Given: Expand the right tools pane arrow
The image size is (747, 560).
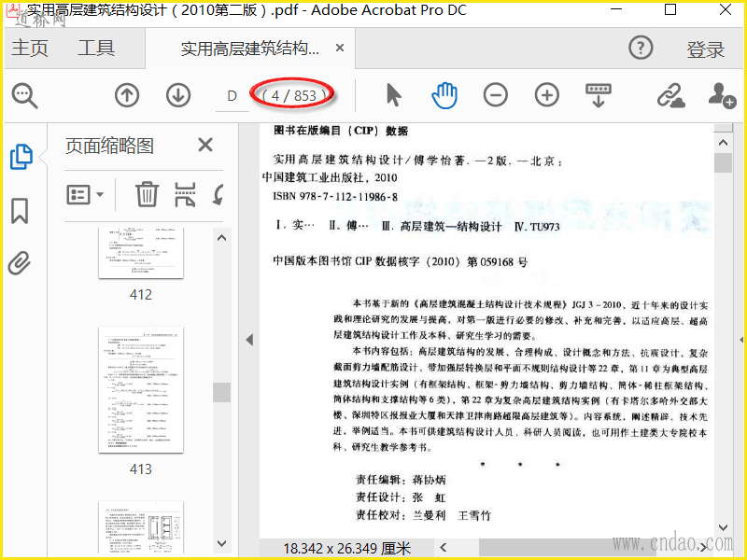Looking at the screenshot, I should click(741, 340).
